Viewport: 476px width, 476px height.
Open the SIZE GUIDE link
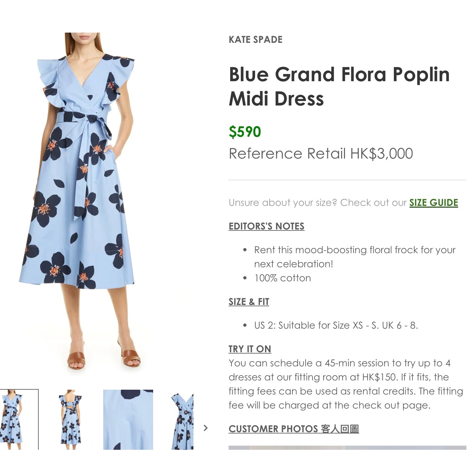pos(433,203)
